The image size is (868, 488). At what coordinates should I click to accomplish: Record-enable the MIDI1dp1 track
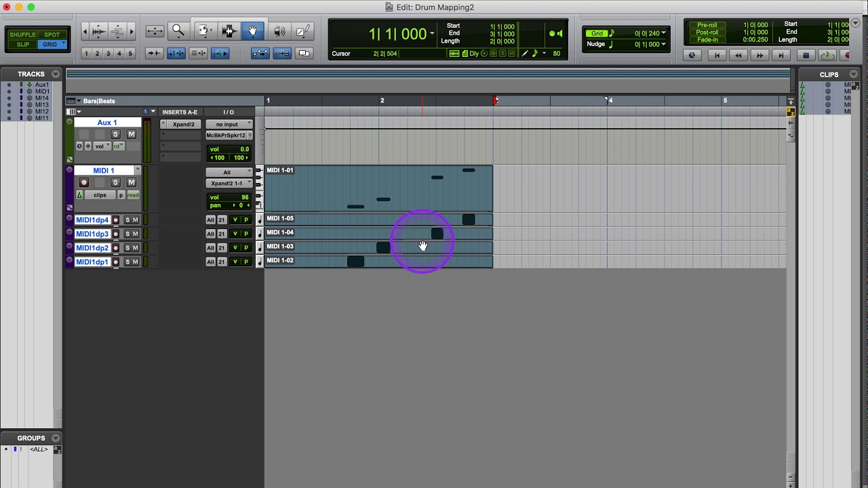point(116,262)
